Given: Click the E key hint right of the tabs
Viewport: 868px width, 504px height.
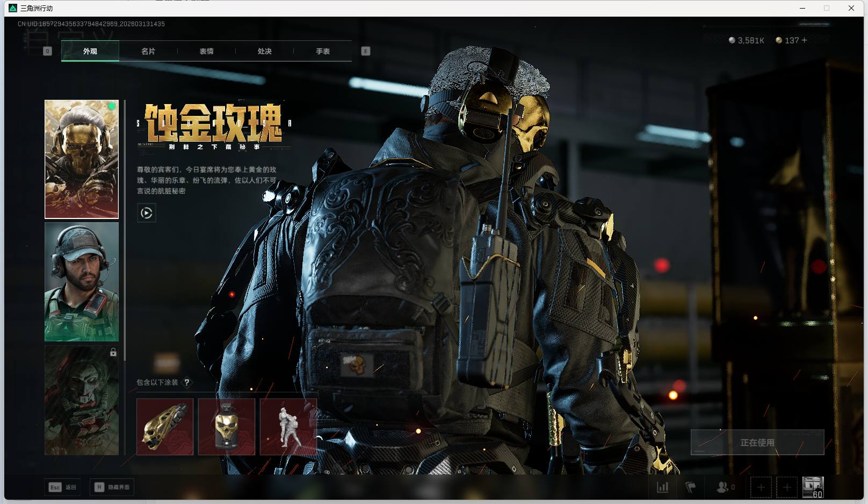Looking at the screenshot, I should pos(366,51).
